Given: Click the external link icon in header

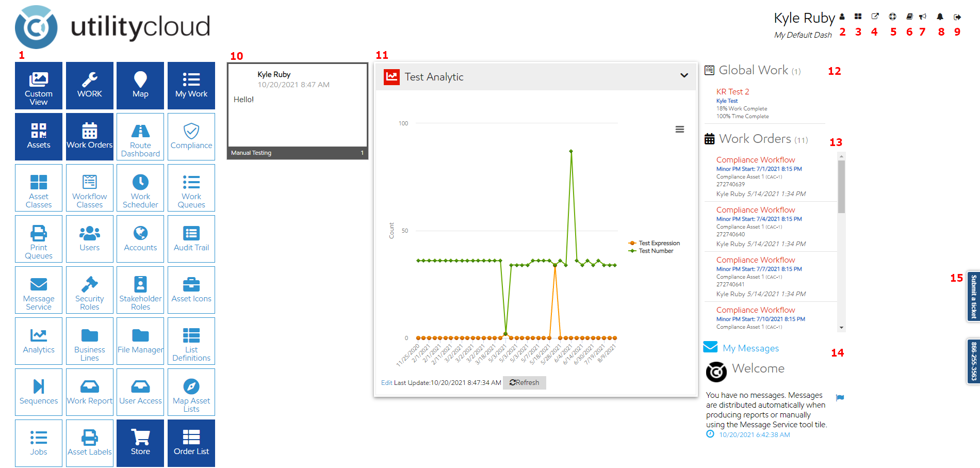Looking at the screenshot, I should click(875, 17).
